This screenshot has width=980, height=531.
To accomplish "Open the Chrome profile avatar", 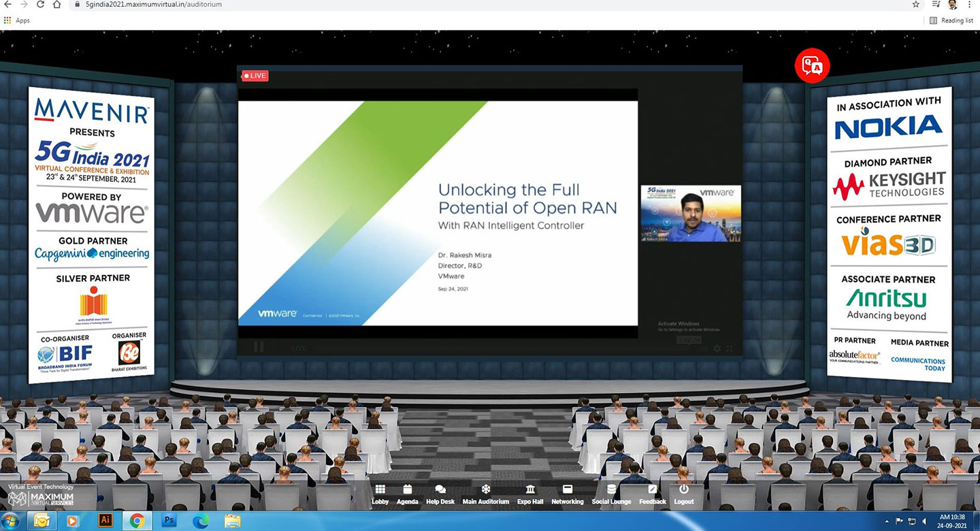I will coord(953,4).
